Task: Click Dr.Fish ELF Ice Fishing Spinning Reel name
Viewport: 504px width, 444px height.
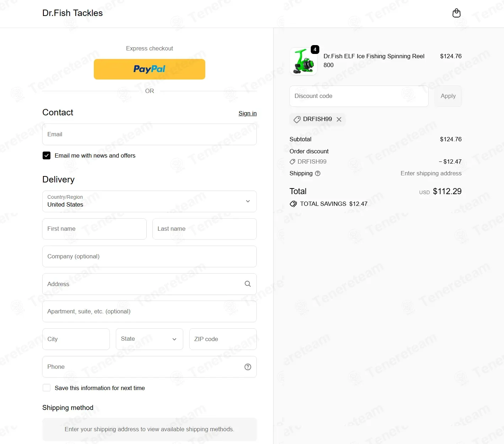Action: tap(374, 61)
